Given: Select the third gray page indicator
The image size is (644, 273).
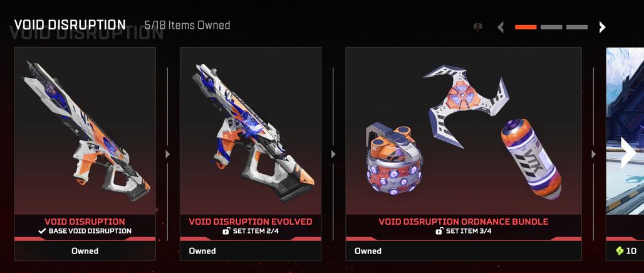Looking at the screenshot, I should click(x=576, y=27).
